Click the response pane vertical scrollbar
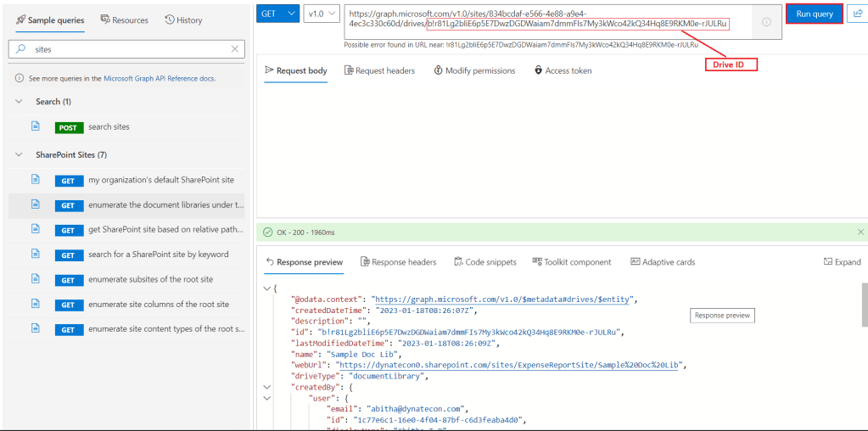868x431 pixels. click(x=862, y=305)
